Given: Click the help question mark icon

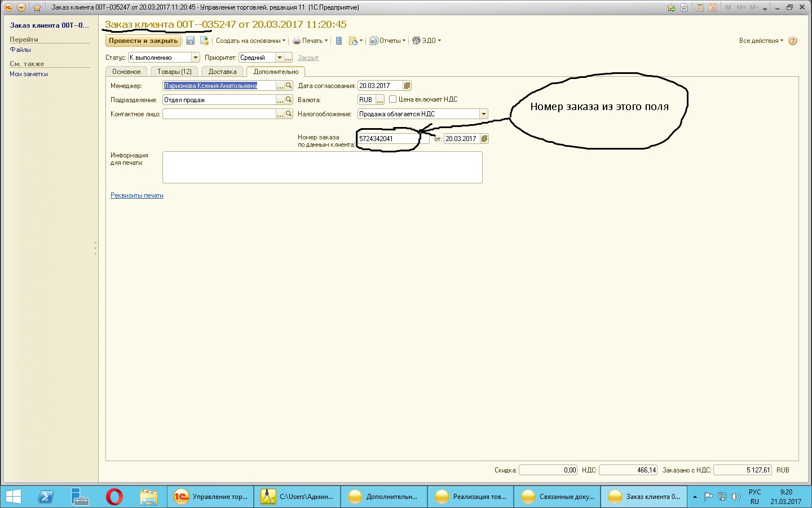Looking at the screenshot, I should coord(793,41).
